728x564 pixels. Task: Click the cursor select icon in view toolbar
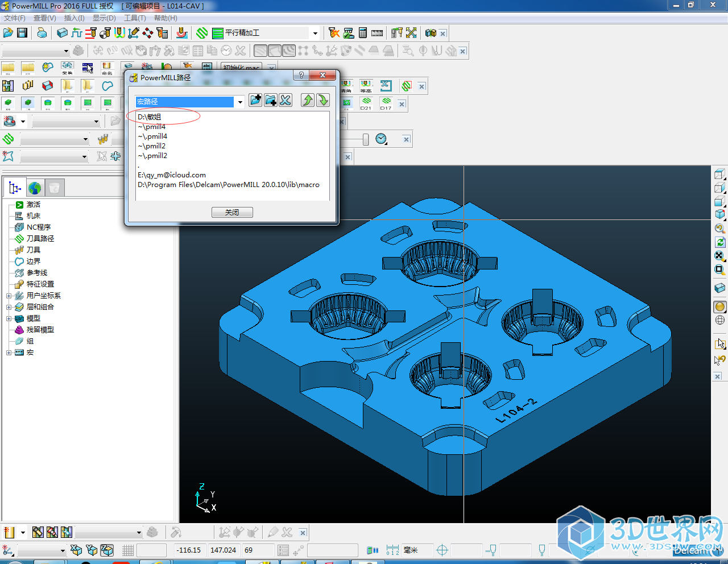[x=720, y=343]
